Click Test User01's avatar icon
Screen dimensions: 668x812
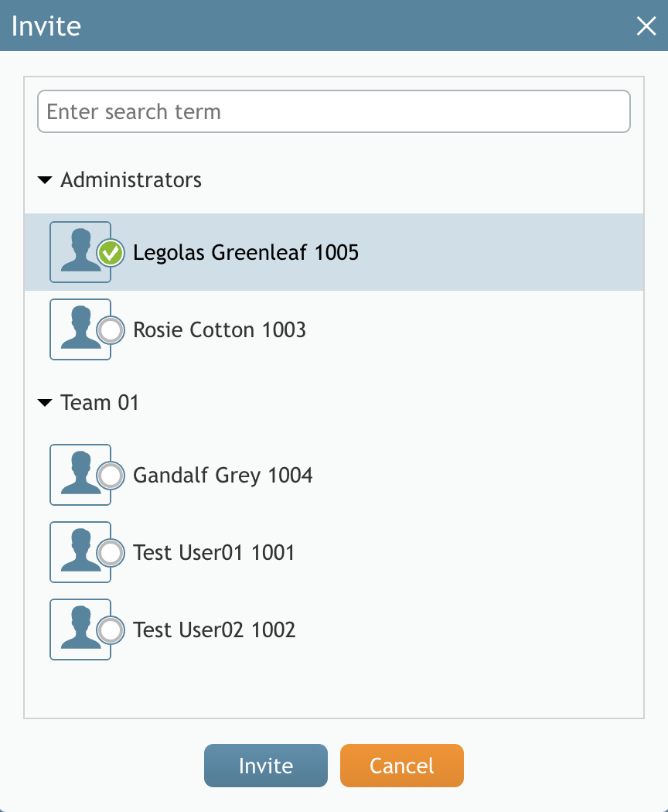pos(80,552)
